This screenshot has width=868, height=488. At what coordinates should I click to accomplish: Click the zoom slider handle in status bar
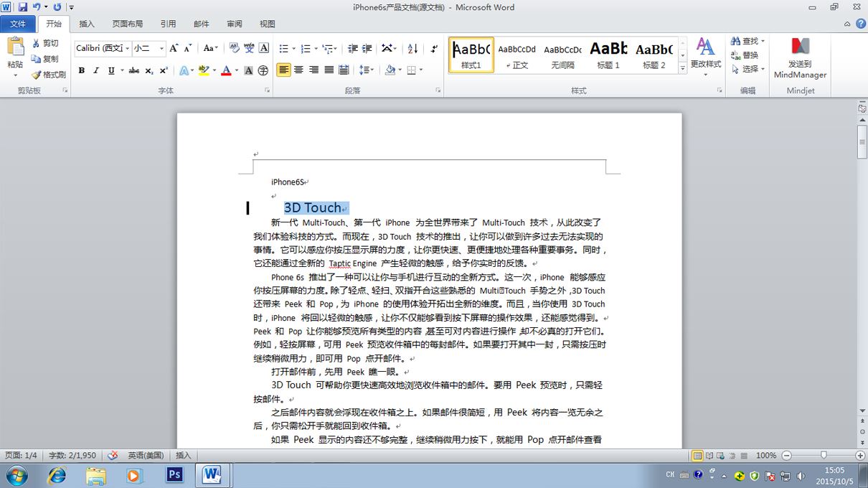click(x=824, y=455)
